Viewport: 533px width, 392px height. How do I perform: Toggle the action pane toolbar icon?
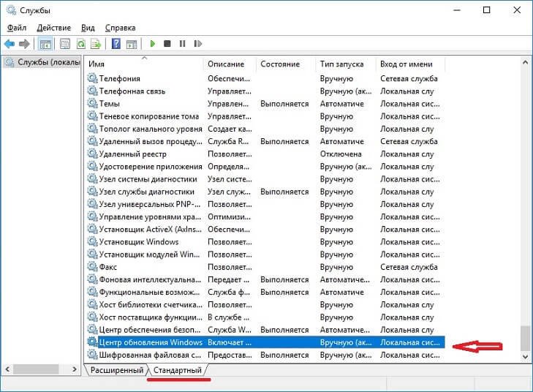coord(132,44)
